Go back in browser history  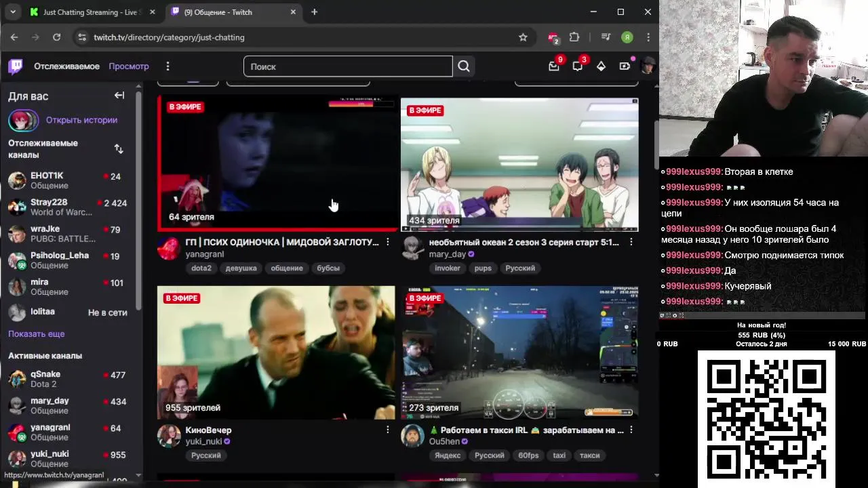(x=14, y=37)
